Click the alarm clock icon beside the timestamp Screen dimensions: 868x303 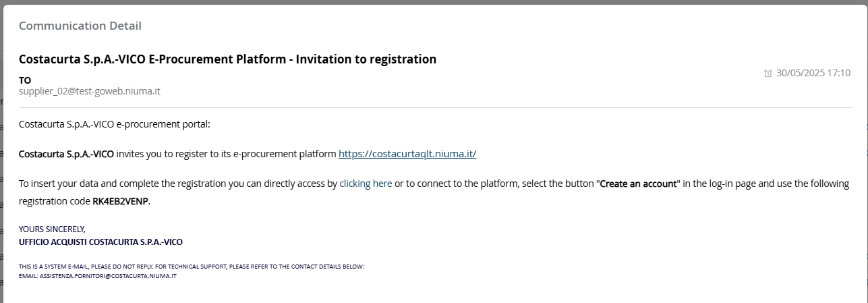click(768, 74)
